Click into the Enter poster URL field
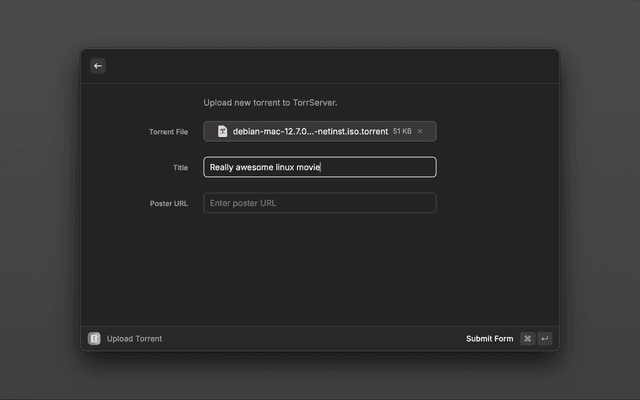The height and width of the screenshot is (400, 640). [320, 203]
